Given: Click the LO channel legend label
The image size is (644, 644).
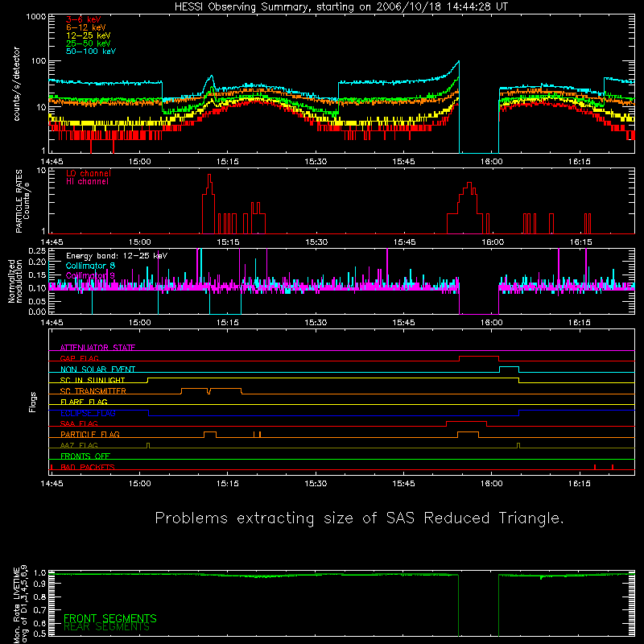Looking at the screenshot, I should pos(89,173).
